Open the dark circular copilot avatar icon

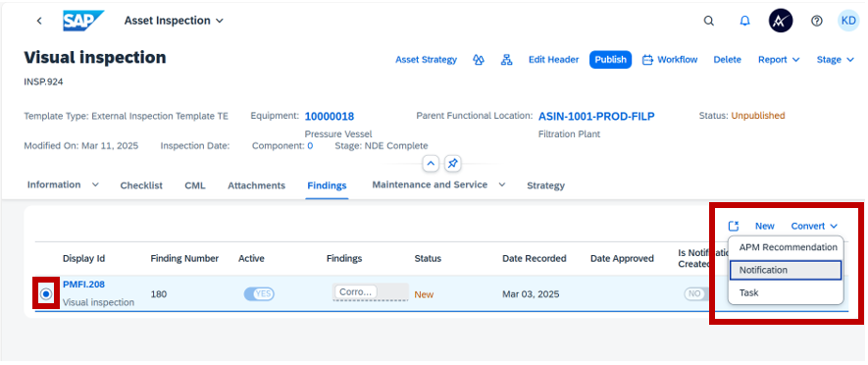[x=781, y=21]
